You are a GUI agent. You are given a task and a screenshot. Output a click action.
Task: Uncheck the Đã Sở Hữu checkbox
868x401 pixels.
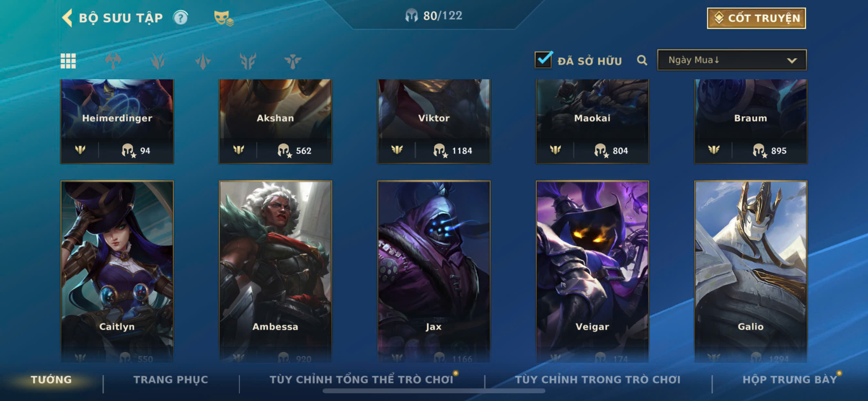click(543, 60)
